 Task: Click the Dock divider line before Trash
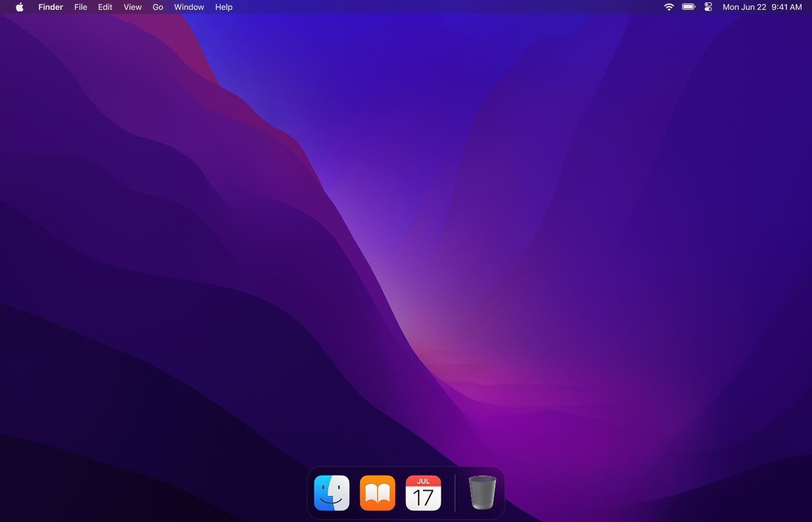[x=455, y=493]
